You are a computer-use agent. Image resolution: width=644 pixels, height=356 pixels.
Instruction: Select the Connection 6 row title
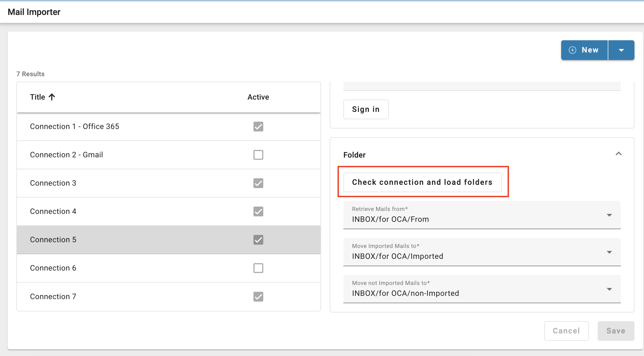(53, 268)
